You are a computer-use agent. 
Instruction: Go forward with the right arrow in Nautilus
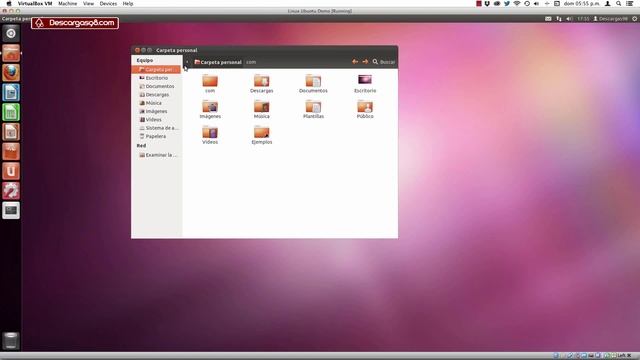pos(365,62)
